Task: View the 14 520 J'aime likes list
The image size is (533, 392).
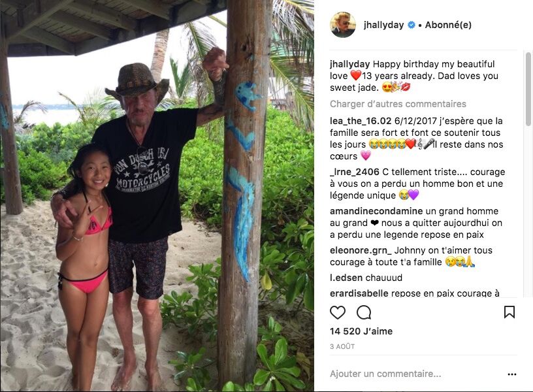Action: pos(361,331)
